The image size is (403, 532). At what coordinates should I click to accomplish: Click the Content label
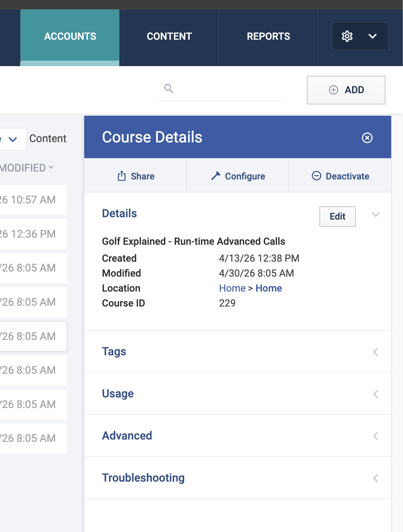48,139
